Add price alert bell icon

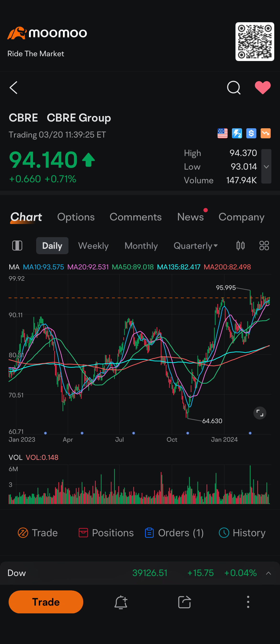click(x=121, y=602)
